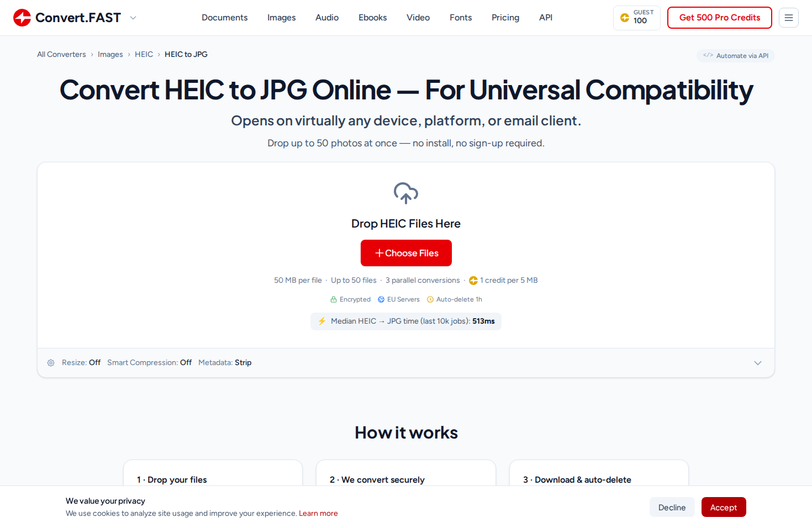Click the Resize: Off setting
The image size is (812, 528).
coord(81,363)
